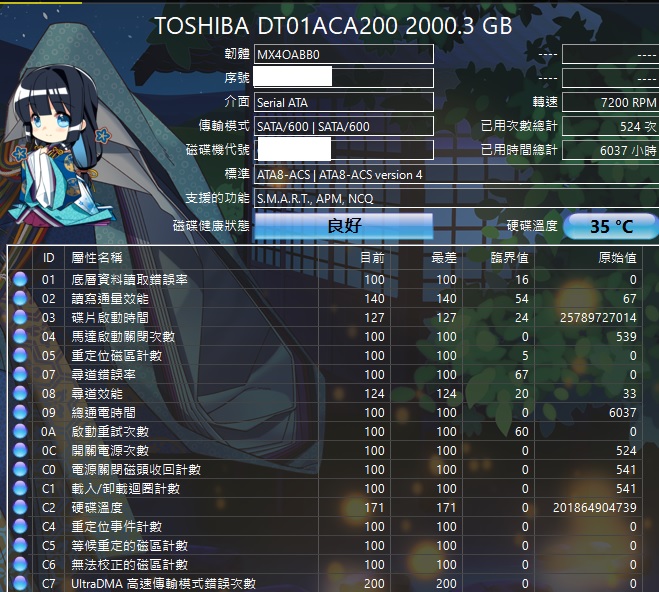
Task: Click the status orb for attribute 09
Action: (x=20, y=412)
